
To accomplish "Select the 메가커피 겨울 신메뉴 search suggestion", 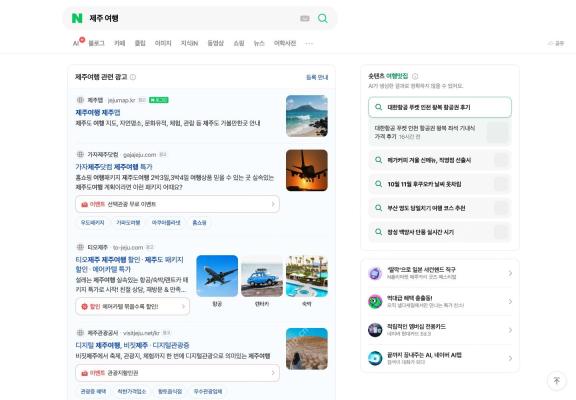I will tap(440, 160).
